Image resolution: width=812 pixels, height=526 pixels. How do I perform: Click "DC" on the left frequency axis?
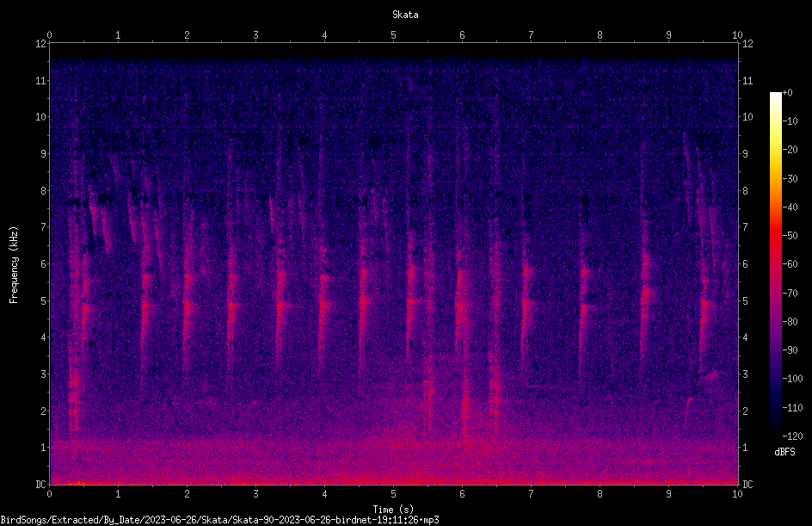click(x=40, y=484)
